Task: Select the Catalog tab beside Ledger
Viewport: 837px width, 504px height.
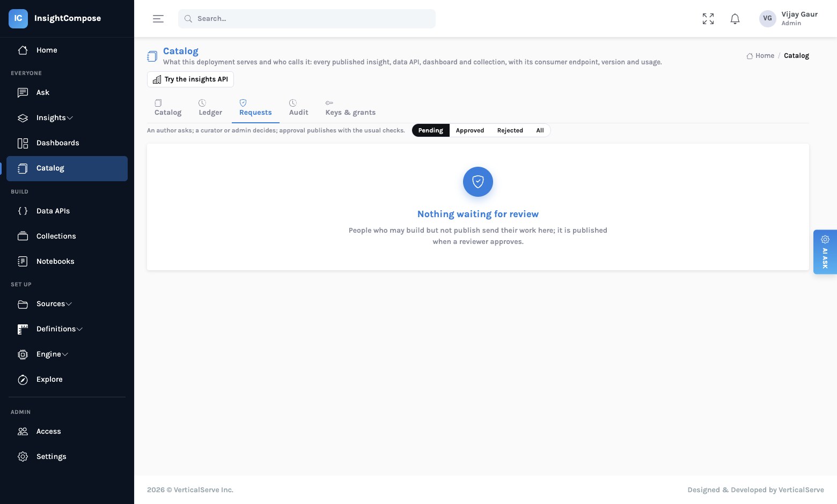Action: click(x=168, y=108)
